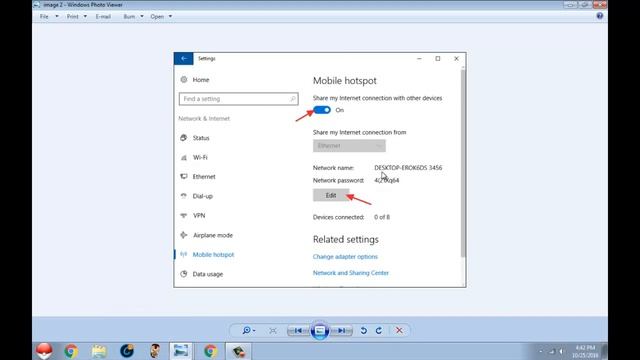Click the Home gear icon
Screen dimensions: 640x360
point(184,80)
